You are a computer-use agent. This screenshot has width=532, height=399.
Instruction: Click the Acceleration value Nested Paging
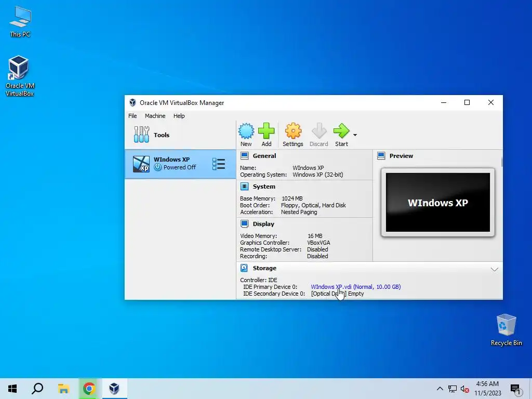pos(299,212)
